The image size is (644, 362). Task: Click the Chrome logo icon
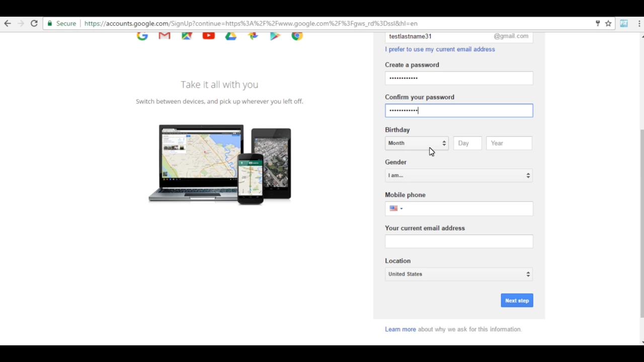click(x=297, y=36)
